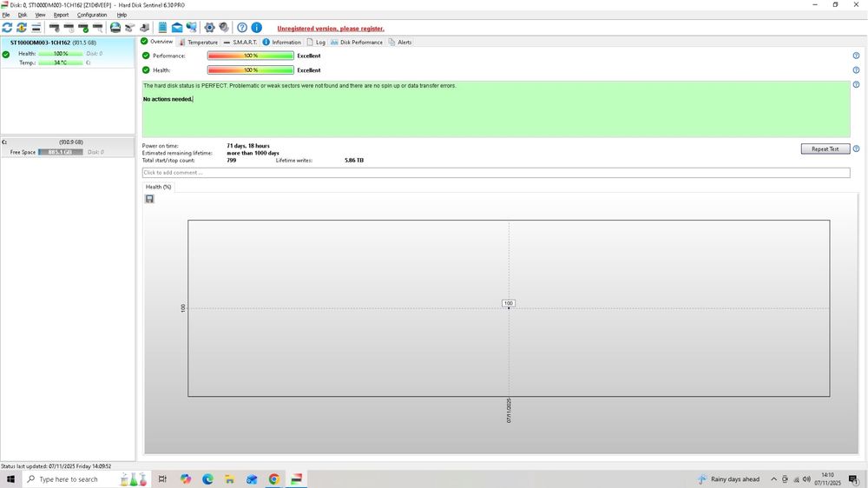
Task: Switch to the S.M.A.R.T. tab
Action: pos(240,42)
